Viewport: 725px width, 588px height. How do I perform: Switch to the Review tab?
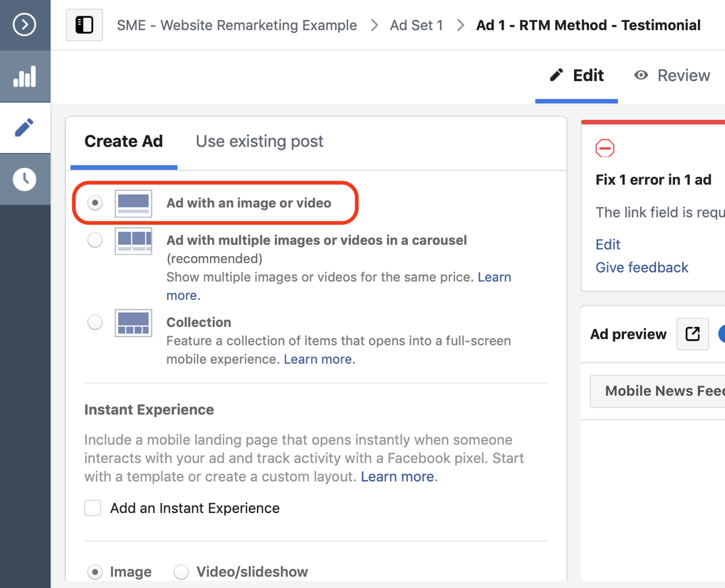(x=672, y=76)
